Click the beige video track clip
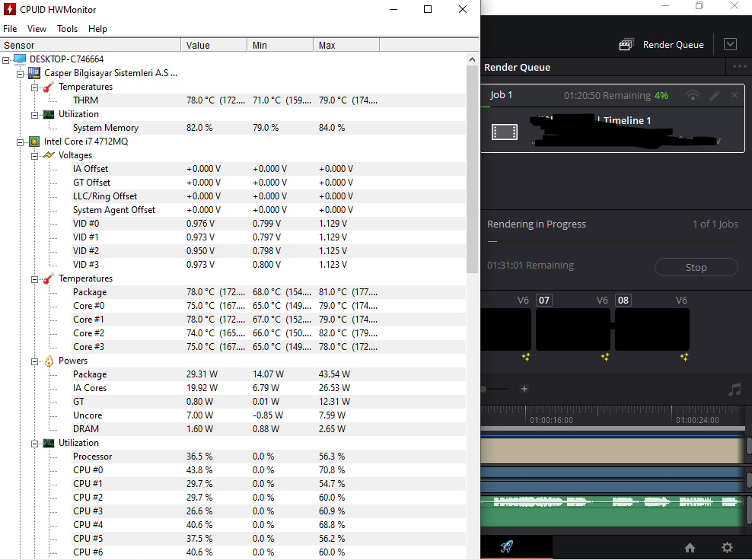752x560 pixels. [x=612, y=450]
